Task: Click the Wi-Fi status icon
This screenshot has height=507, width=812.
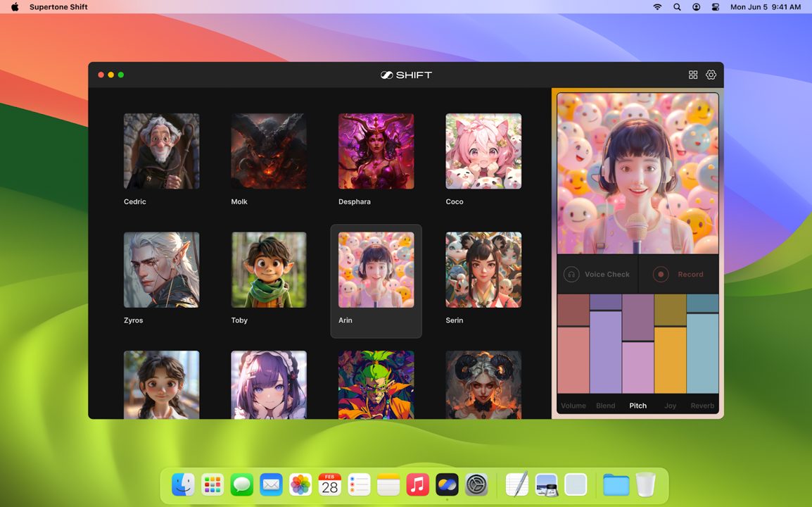Action: [x=657, y=7]
